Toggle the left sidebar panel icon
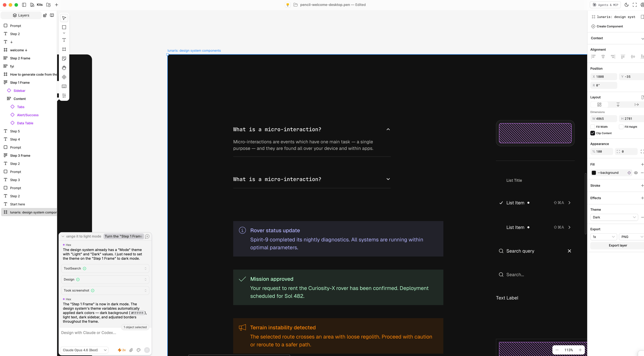644x356 pixels. (24, 5)
